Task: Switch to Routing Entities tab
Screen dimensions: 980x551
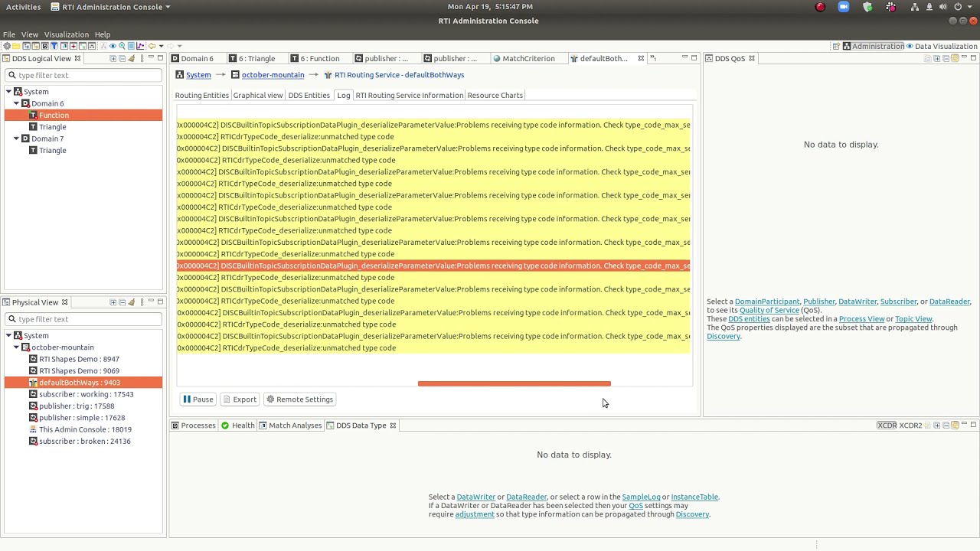Action: pos(201,96)
